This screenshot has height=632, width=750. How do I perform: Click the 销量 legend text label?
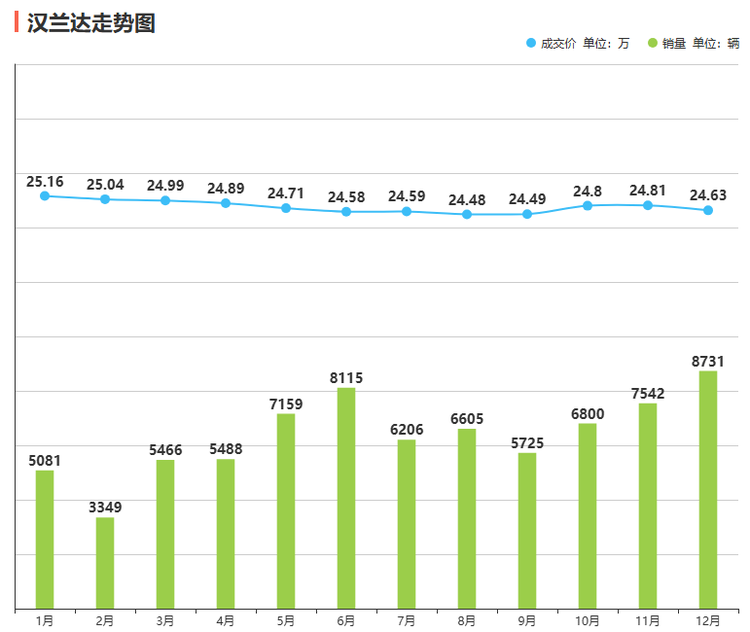pyautogui.click(x=674, y=43)
